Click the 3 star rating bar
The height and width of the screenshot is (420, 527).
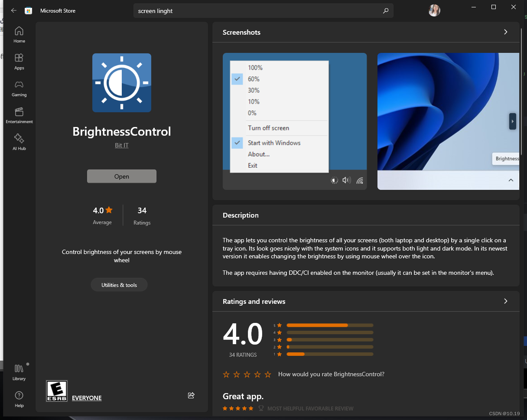coord(330,340)
